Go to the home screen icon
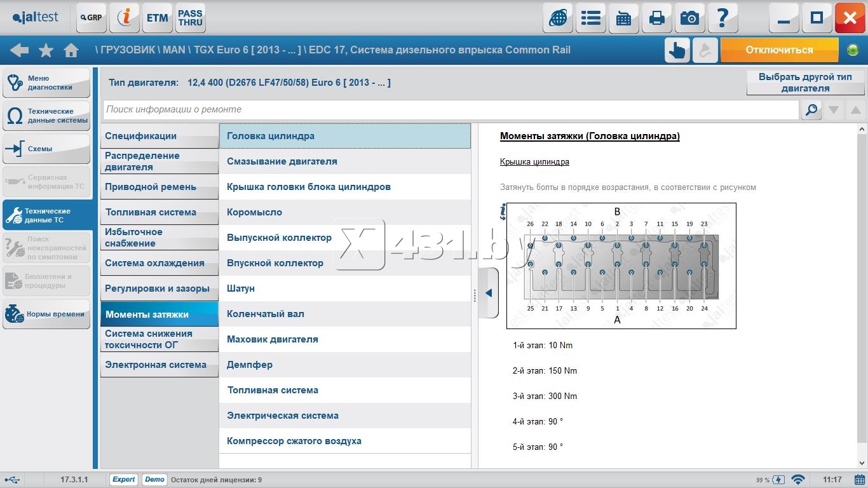The height and width of the screenshot is (488, 868). pyautogui.click(x=71, y=50)
